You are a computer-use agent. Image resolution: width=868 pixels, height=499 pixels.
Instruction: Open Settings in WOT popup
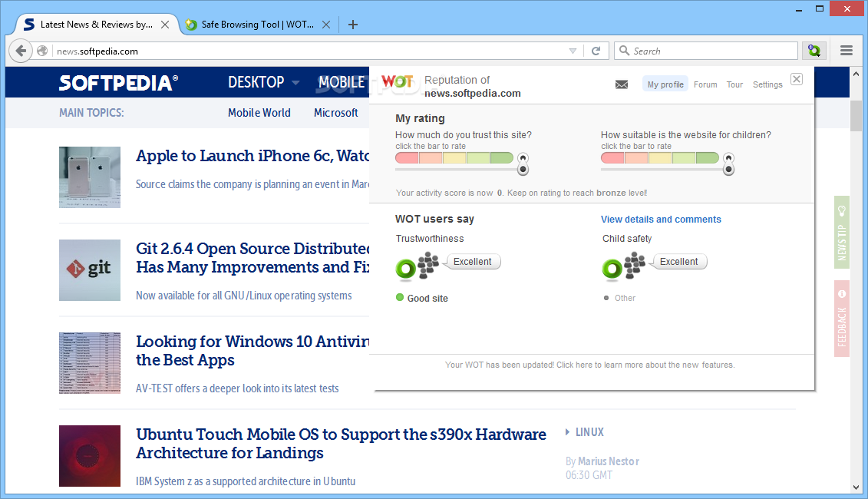767,84
